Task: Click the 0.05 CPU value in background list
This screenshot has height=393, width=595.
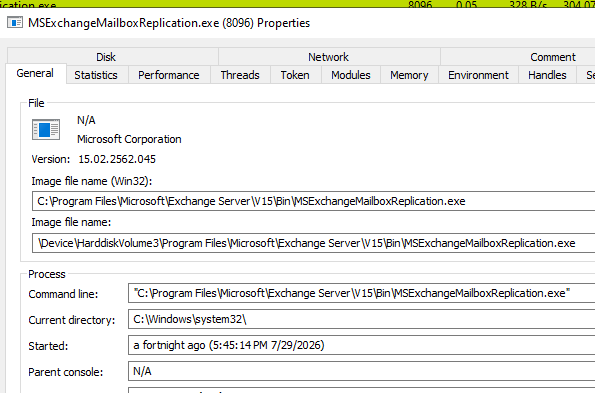Action: (466, 4)
